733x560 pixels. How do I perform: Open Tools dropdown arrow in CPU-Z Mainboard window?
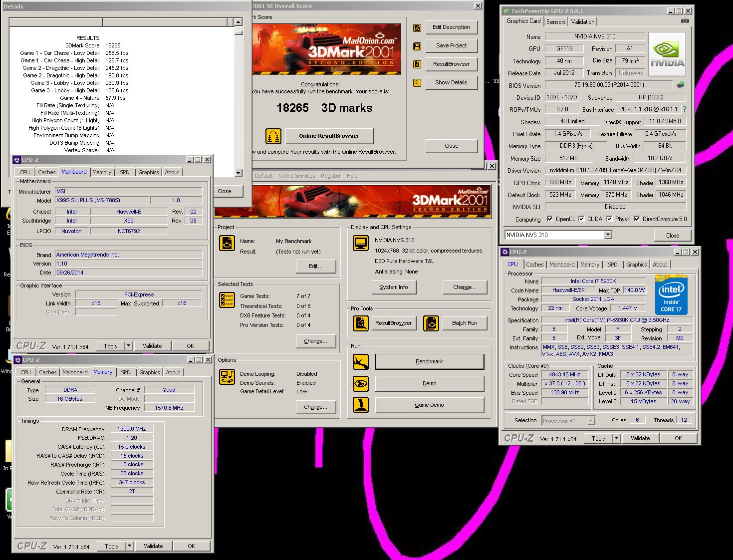pos(128,346)
